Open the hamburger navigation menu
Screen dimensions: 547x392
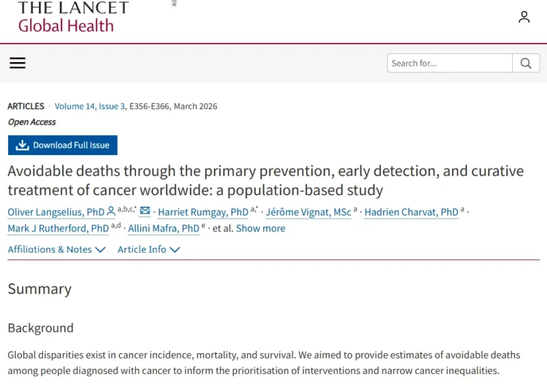(18, 64)
